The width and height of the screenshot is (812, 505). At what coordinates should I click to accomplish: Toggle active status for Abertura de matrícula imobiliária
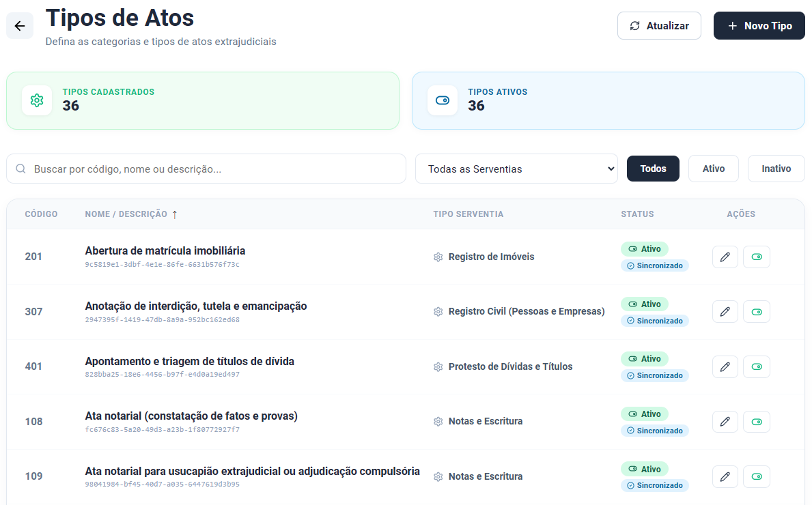[x=757, y=257]
